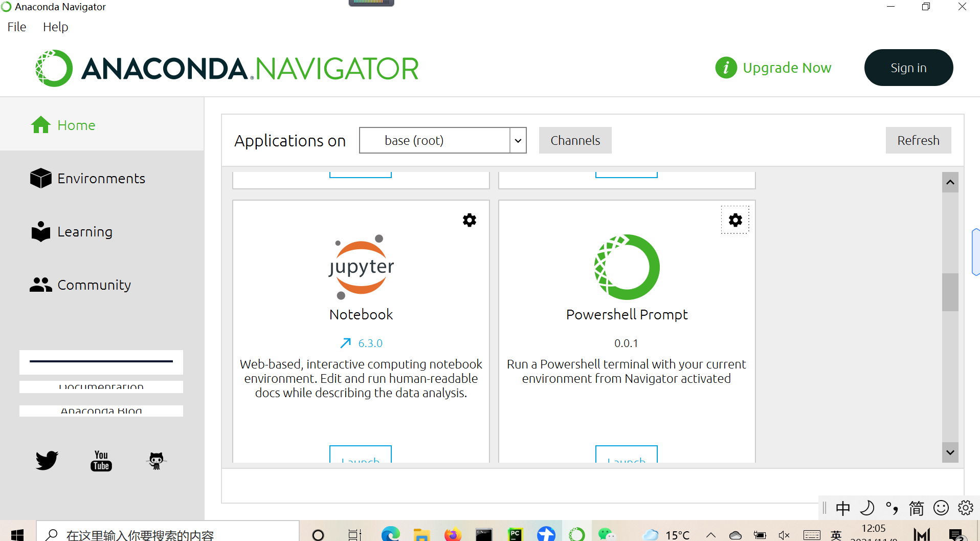Image resolution: width=980 pixels, height=541 pixels.
Task: Open the Environments tab
Action: pos(102,178)
